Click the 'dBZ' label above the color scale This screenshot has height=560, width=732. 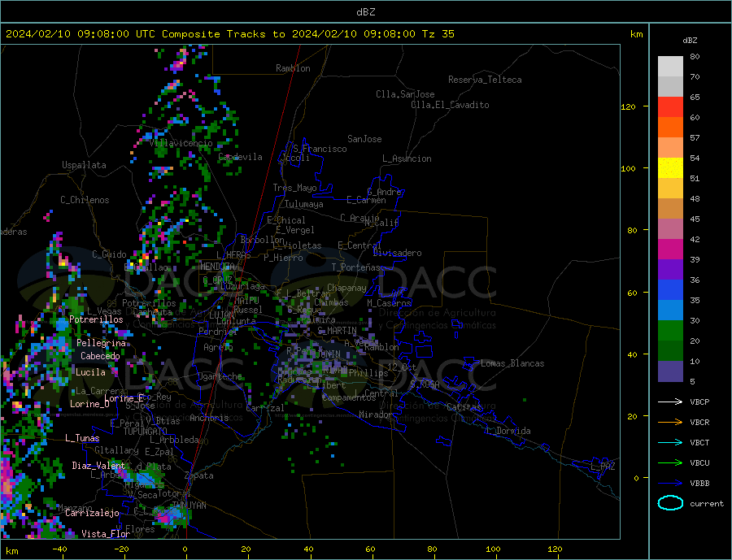[x=690, y=41]
